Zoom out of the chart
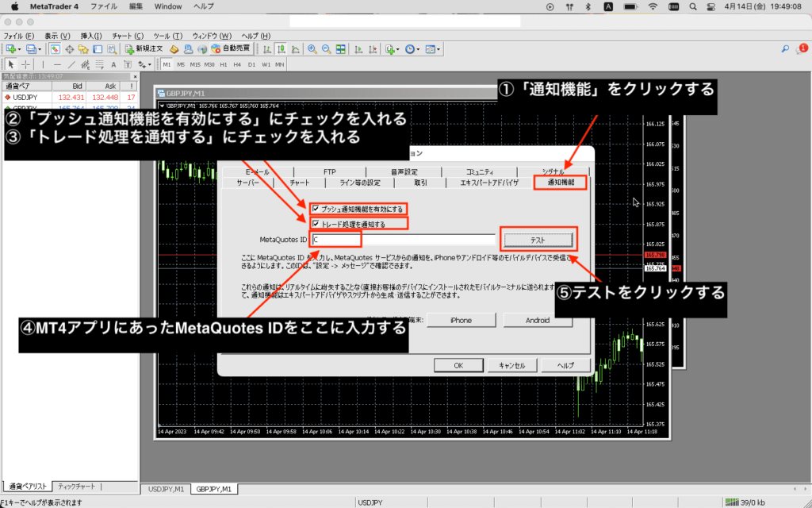 (x=326, y=49)
